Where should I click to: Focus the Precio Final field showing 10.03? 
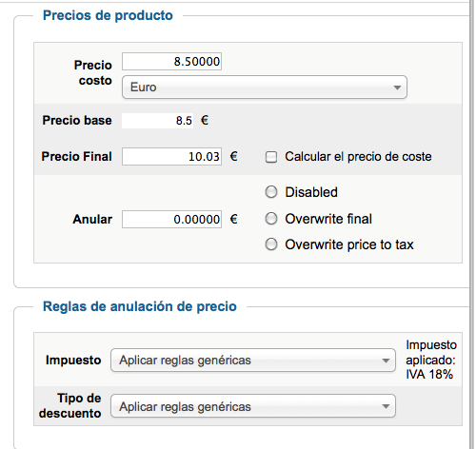[x=171, y=156]
